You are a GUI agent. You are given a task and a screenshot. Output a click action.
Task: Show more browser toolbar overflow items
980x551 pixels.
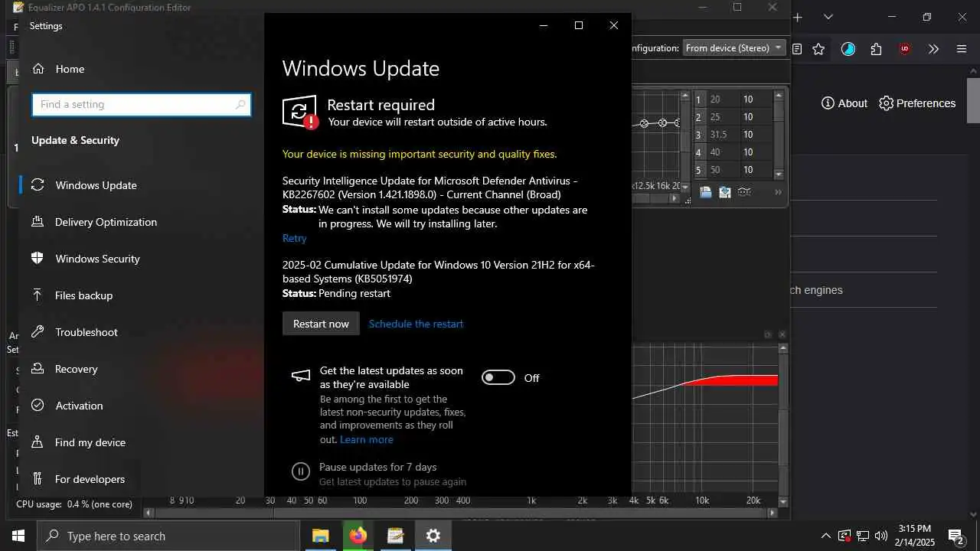coord(933,49)
